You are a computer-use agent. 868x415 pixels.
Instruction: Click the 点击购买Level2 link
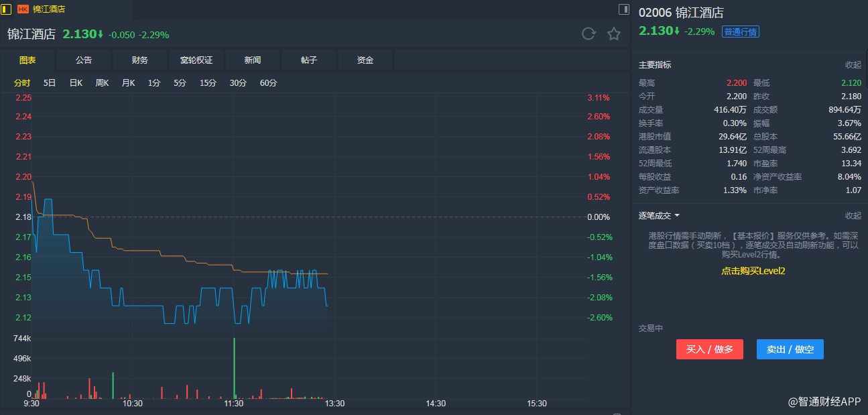753,271
